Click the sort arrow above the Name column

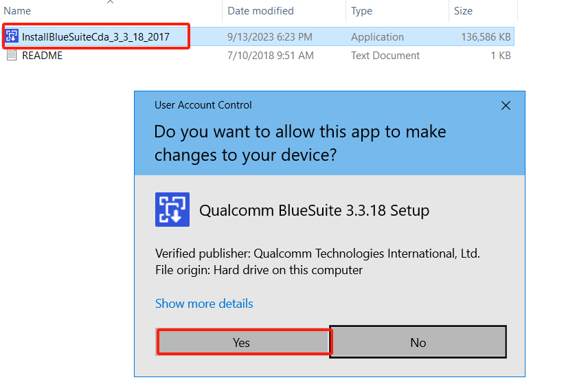click(110, 2)
